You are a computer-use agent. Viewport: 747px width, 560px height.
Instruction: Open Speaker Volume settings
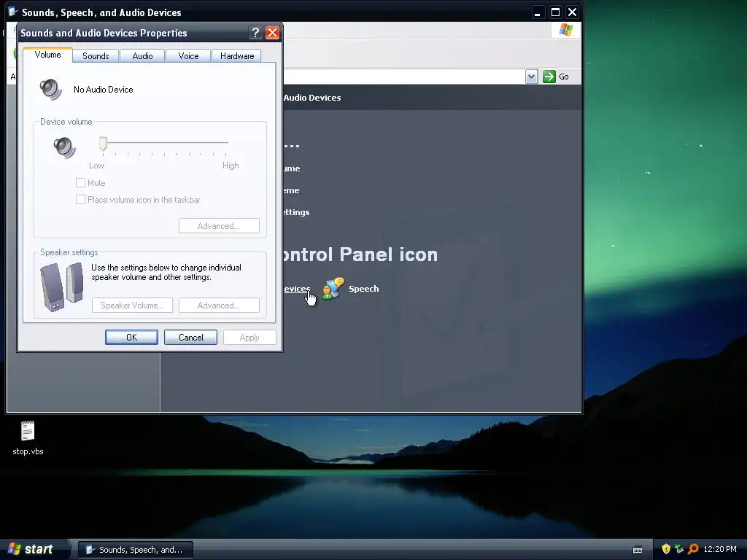(132, 306)
